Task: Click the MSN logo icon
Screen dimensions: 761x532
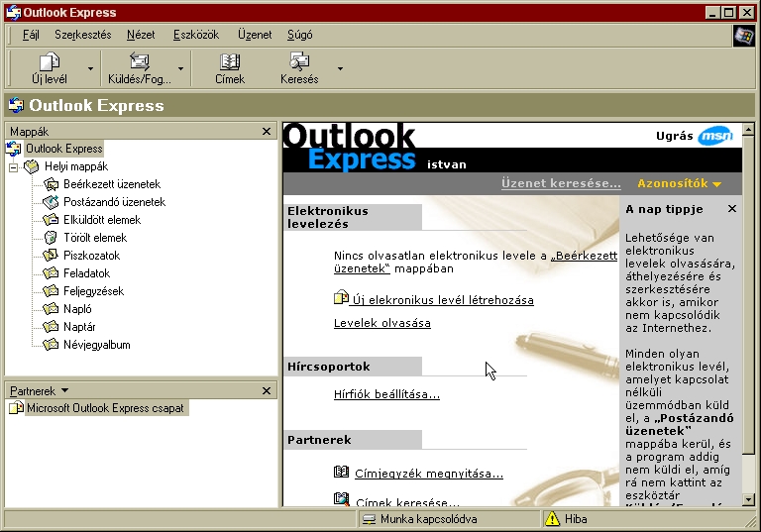Action: click(x=715, y=137)
